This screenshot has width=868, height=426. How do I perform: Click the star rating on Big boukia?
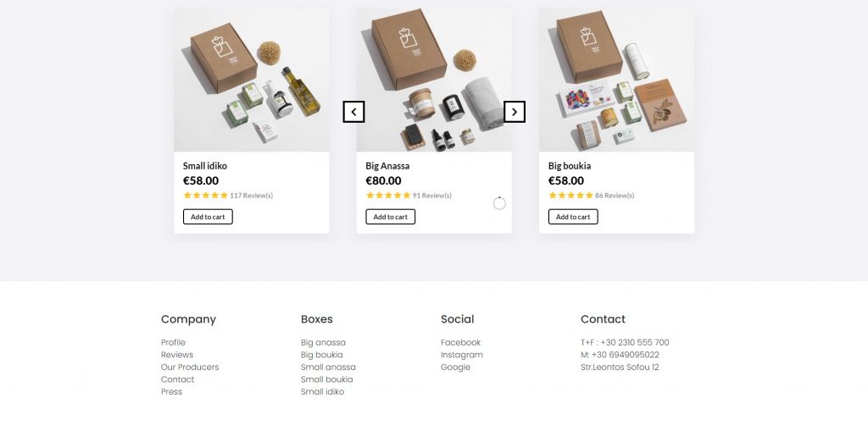point(570,196)
